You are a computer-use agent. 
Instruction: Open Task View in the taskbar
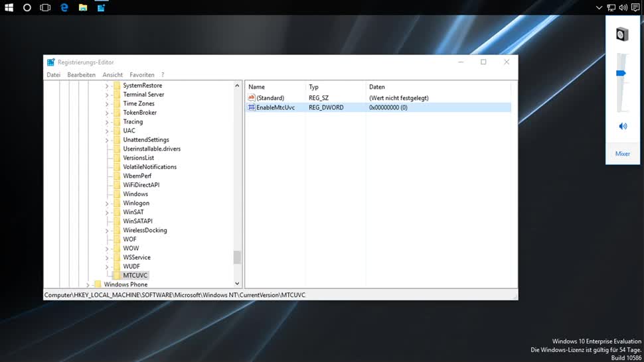(x=45, y=7)
